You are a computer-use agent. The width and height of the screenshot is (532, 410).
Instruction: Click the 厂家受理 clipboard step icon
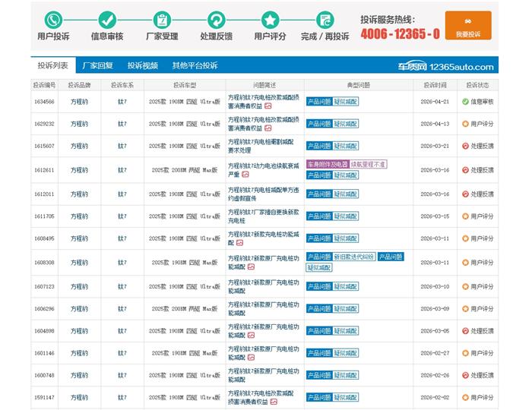tap(162, 20)
